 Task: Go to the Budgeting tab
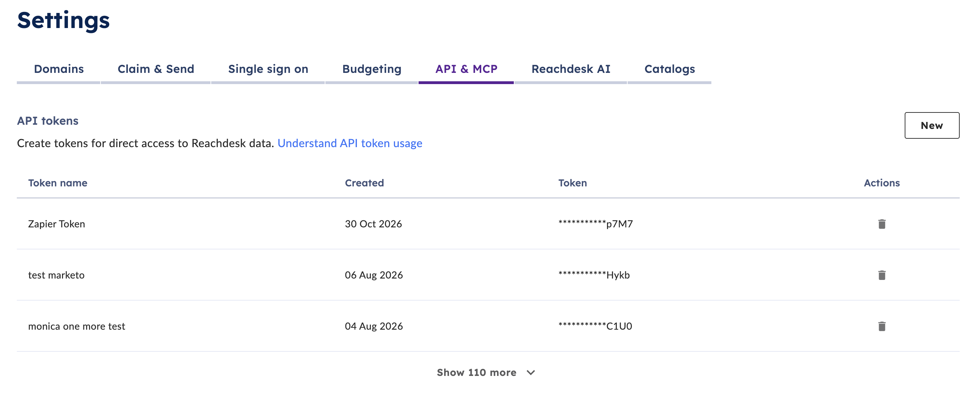(x=372, y=69)
